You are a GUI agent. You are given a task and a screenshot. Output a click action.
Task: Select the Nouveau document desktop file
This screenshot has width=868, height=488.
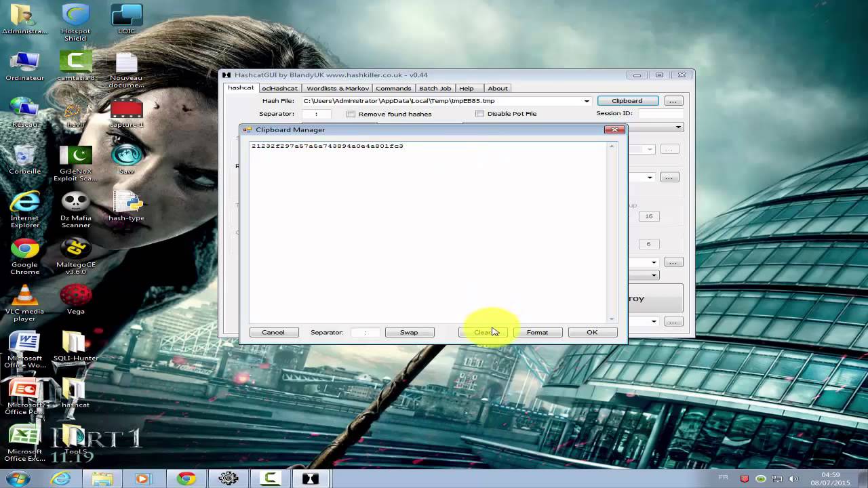[x=126, y=69]
